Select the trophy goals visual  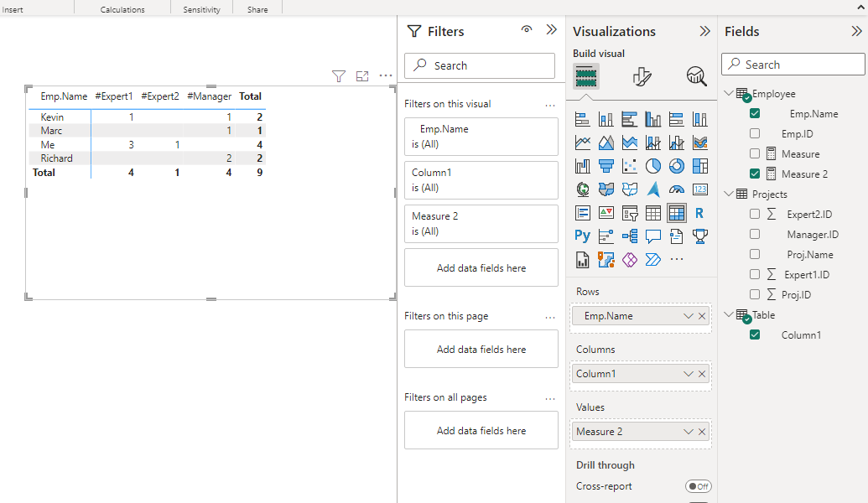pos(700,236)
